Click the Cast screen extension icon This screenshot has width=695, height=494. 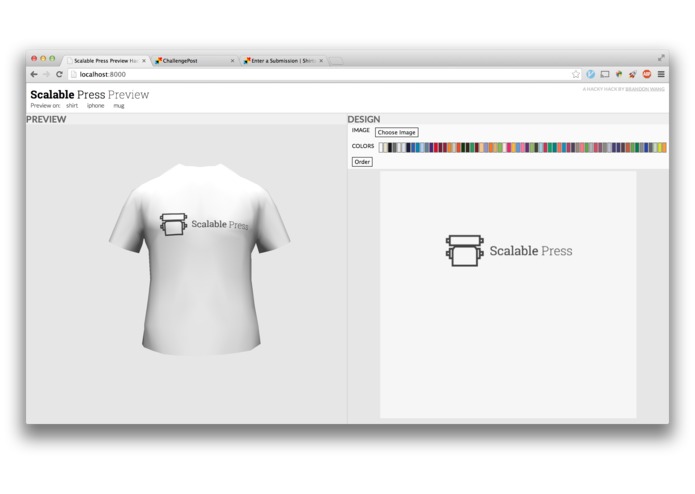point(605,74)
